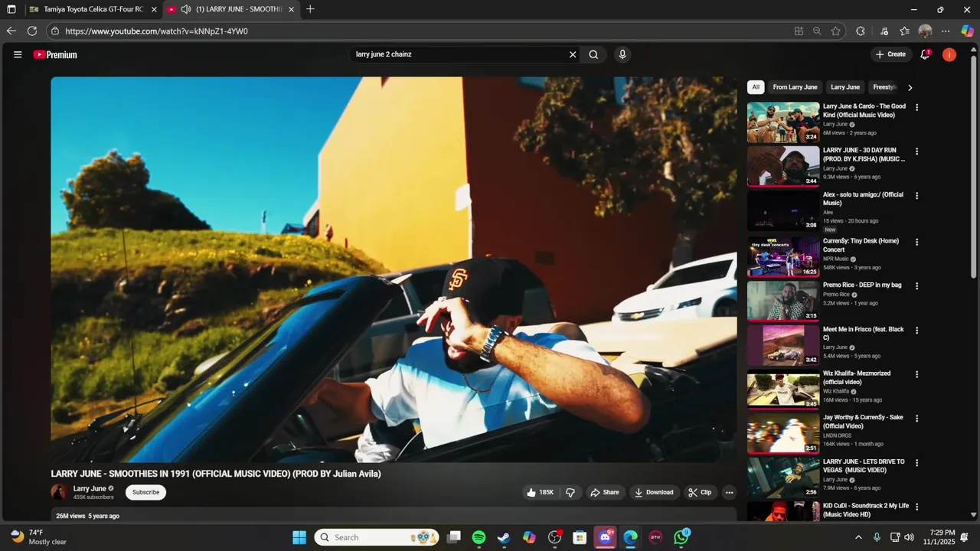
Task: Open YouTube notifications bell
Action: pyautogui.click(x=925, y=54)
